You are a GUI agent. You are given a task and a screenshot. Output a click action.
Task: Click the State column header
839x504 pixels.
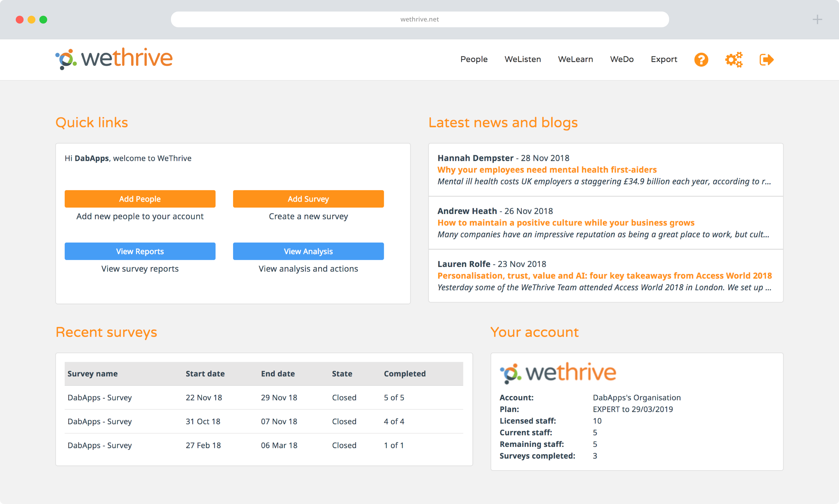click(x=342, y=374)
